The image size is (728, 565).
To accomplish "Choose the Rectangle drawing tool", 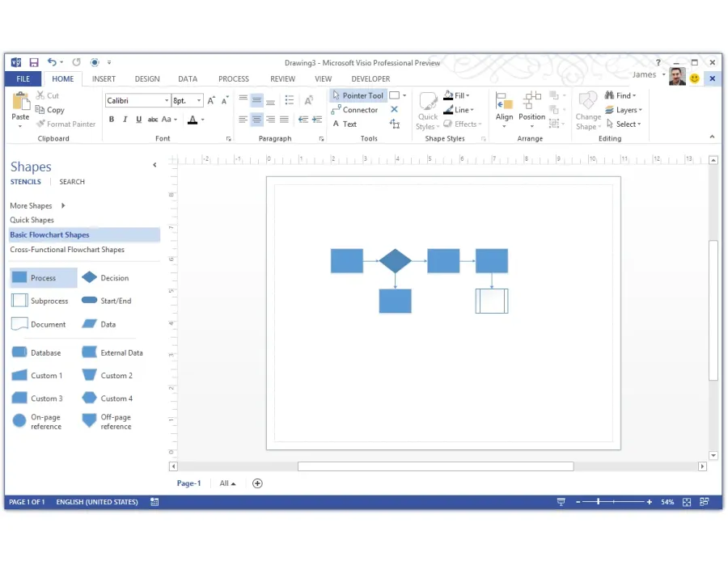I will click(395, 95).
